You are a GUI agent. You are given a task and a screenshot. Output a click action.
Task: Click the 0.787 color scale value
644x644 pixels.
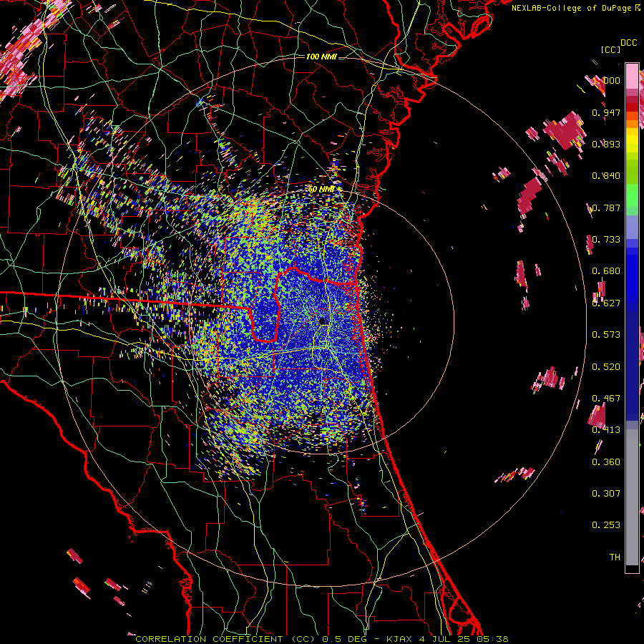606,208
